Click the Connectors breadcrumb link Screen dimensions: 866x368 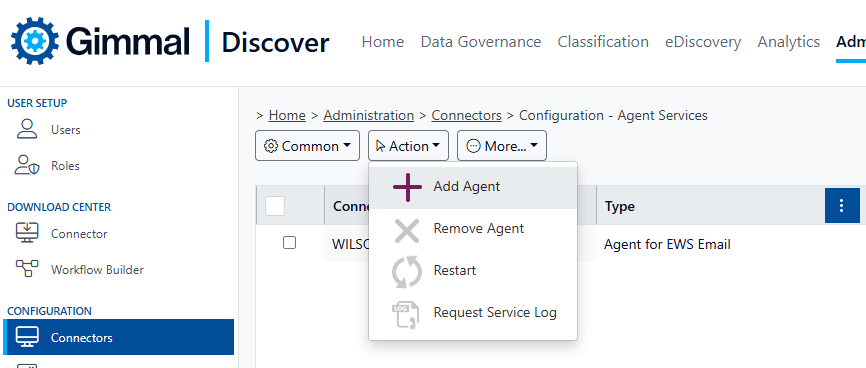[x=466, y=115]
